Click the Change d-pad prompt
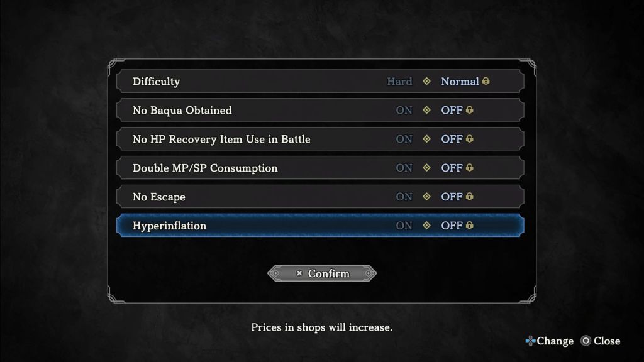 (x=549, y=341)
